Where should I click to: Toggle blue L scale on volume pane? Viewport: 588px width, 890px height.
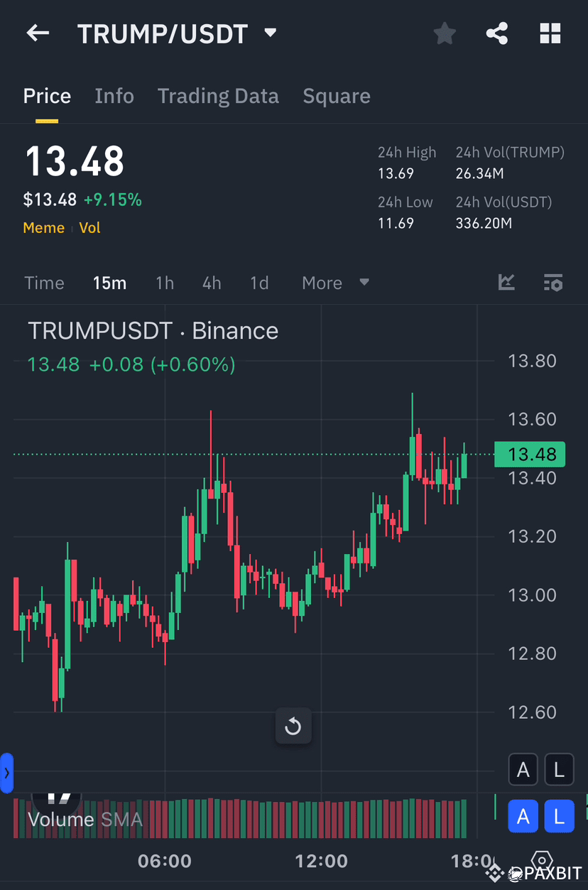click(x=559, y=817)
